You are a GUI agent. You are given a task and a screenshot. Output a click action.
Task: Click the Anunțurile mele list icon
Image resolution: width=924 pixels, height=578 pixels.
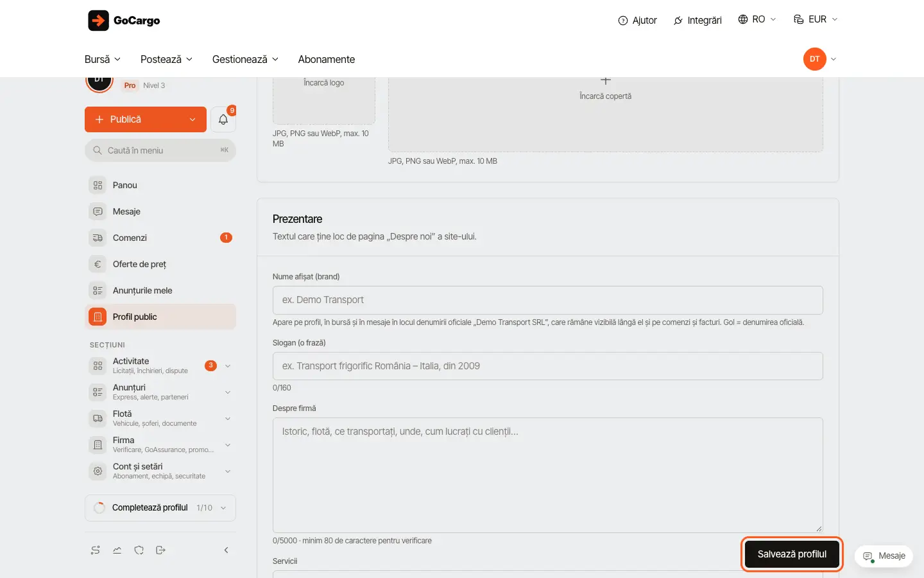click(98, 290)
